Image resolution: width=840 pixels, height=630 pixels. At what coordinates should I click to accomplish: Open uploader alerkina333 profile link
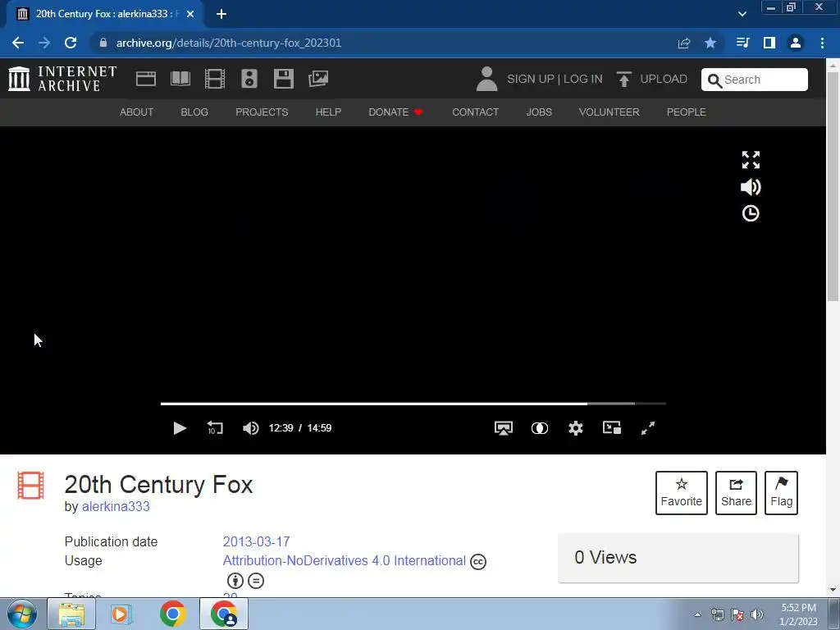click(116, 506)
